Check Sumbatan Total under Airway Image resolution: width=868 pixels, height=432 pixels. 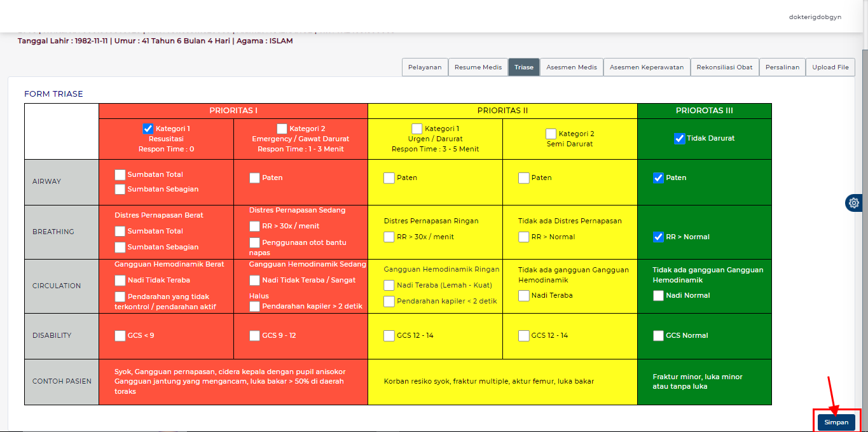[119, 174]
